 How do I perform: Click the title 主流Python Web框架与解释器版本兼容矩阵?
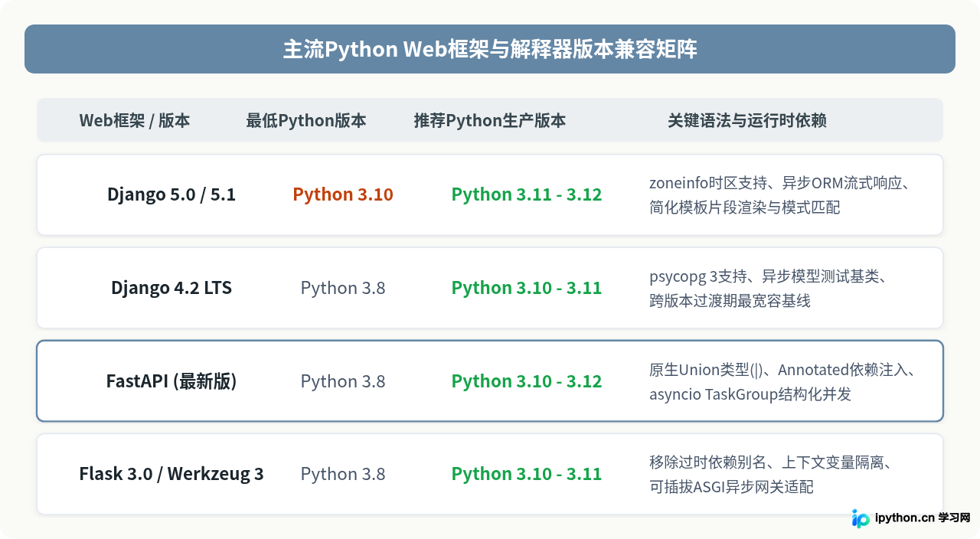(490, 49)
